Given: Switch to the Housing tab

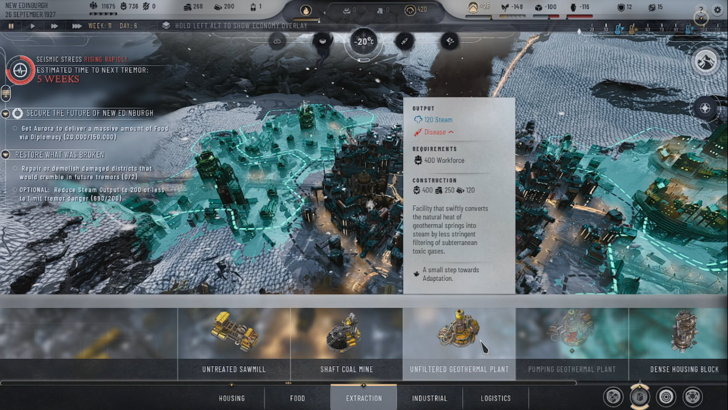Looking at the screenshot, I should coord(231,398).
